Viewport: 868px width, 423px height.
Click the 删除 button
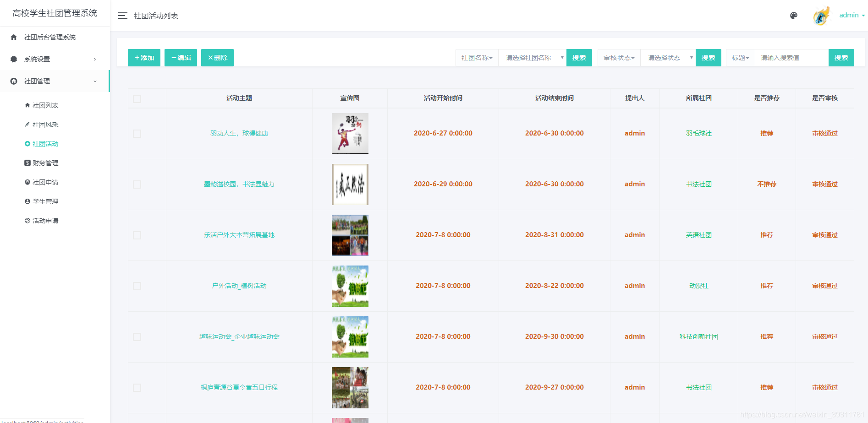(x=217, y=58)
